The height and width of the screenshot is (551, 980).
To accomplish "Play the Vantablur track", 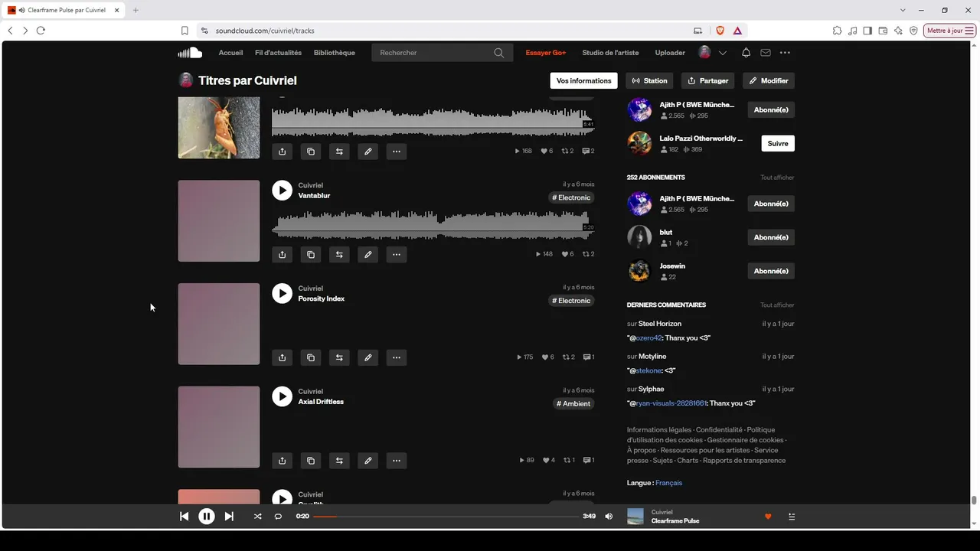I will point(283,191).
